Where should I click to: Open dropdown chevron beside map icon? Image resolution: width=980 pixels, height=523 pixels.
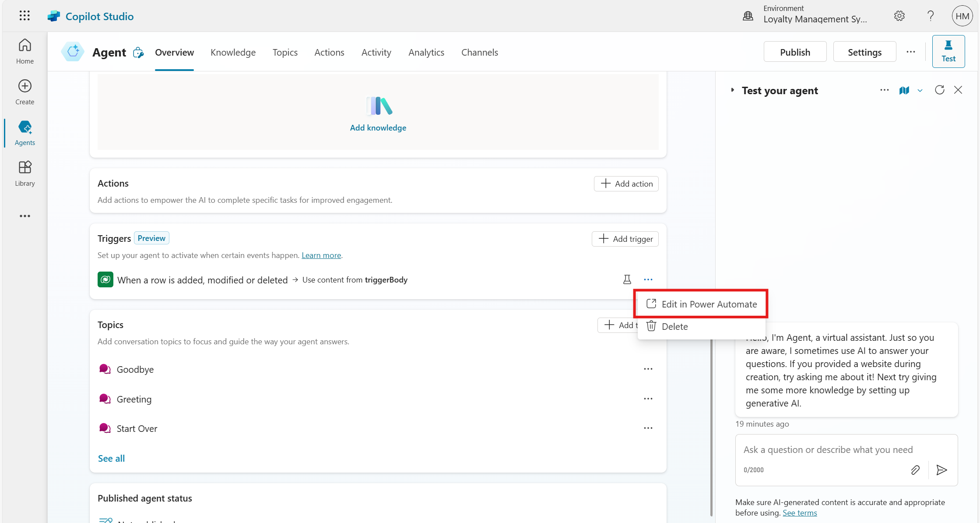920,91
